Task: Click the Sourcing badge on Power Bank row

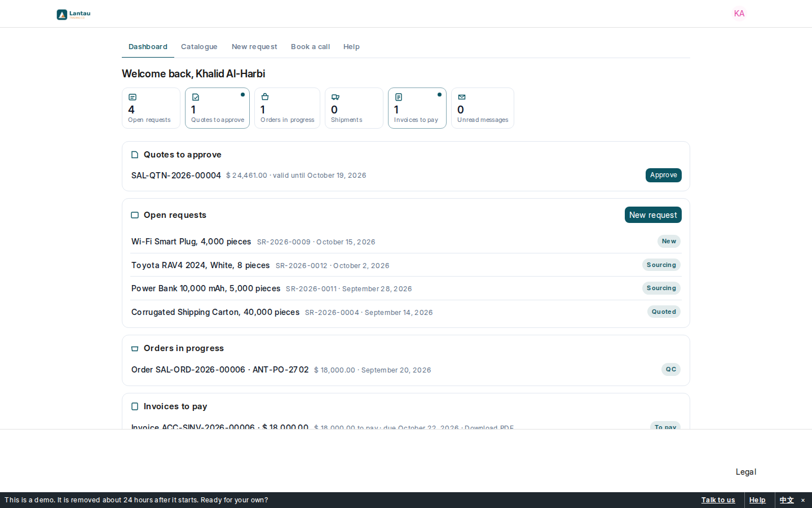Action: [x=661, y=288]
